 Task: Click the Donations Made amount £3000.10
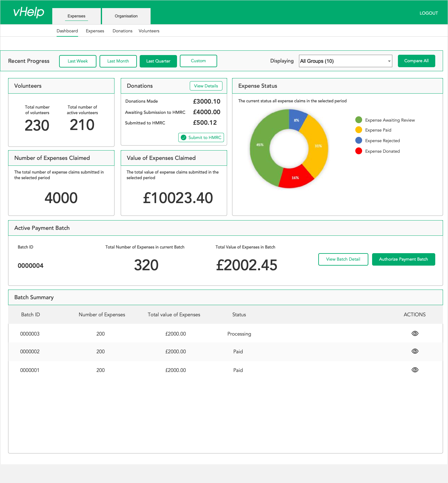click(x=207, y=101)
